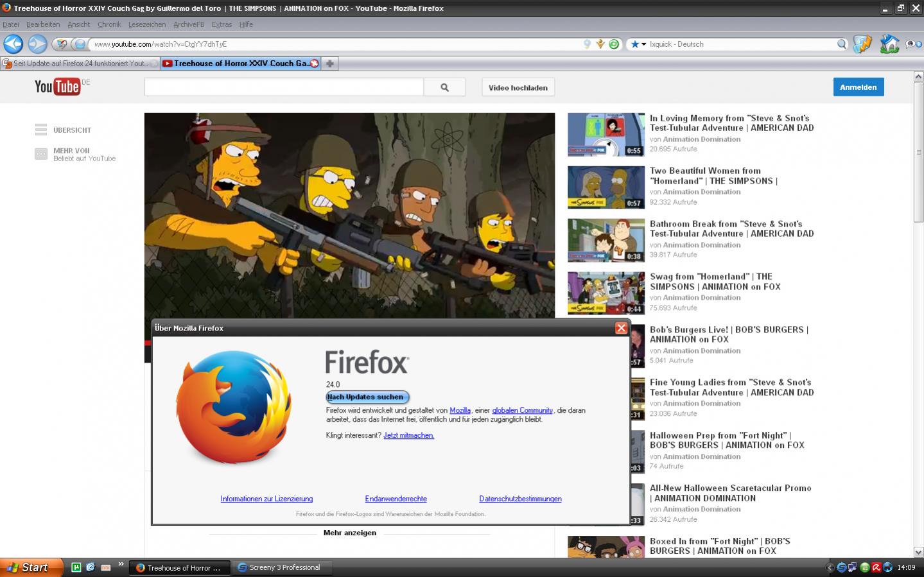Open the Hilfe menu

246,24
